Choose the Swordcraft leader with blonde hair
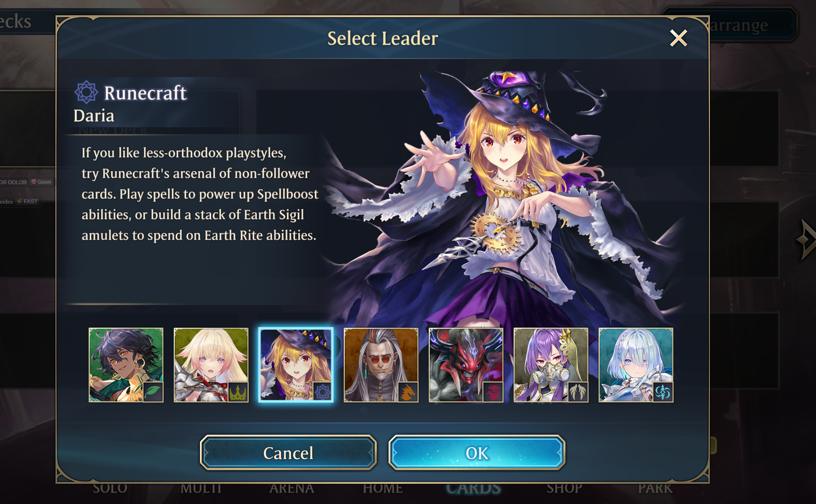This screenshot has height=504, width=816. click(x=211, y=365)
